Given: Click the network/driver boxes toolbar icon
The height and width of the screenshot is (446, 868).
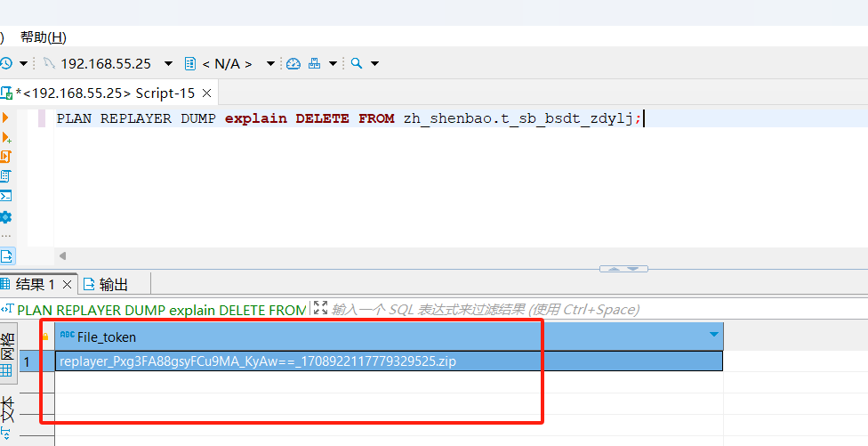Looking at the screenshot, I should [x=315, y=63].
